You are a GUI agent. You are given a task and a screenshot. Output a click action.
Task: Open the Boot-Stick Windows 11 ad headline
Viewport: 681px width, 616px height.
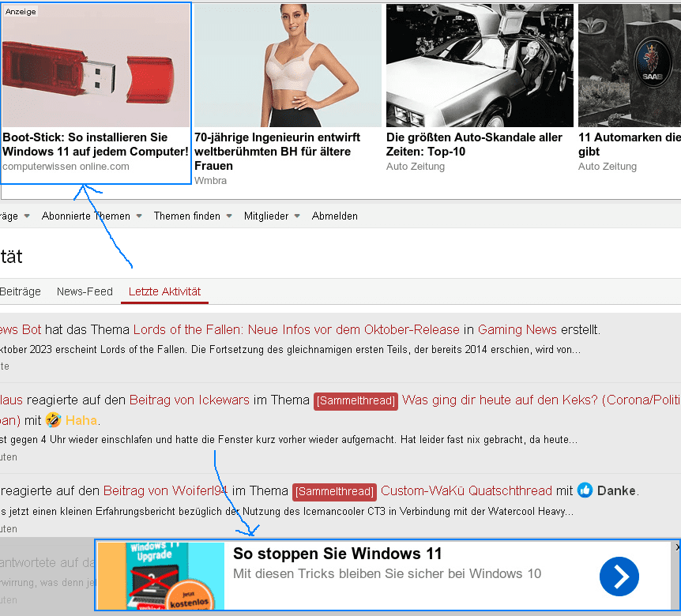tap(95, 145)
